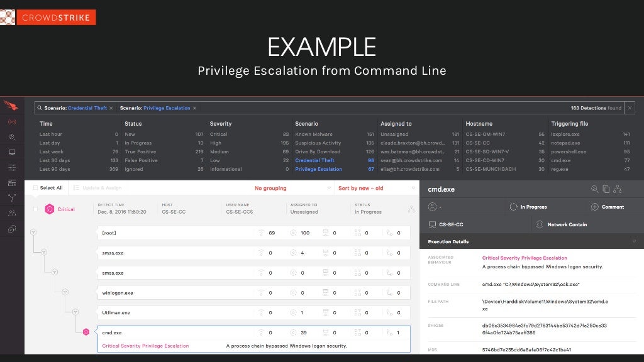Click the process tree icon in the cmd.exe panel header
Image resolution: width=644 pixels, height=362 pixels.
[x=618, y=189]
